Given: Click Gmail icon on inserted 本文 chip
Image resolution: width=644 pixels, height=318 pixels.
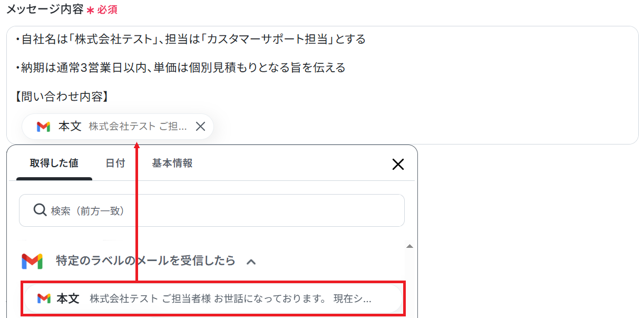Looking at the screenshot, I should pyautogui.click(x=43, y=127).
